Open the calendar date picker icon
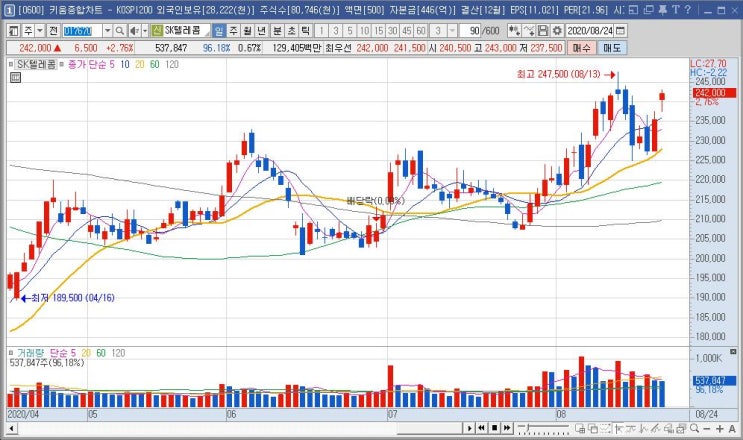Screen dimensions: 743x440 click(x=620, y=31)
